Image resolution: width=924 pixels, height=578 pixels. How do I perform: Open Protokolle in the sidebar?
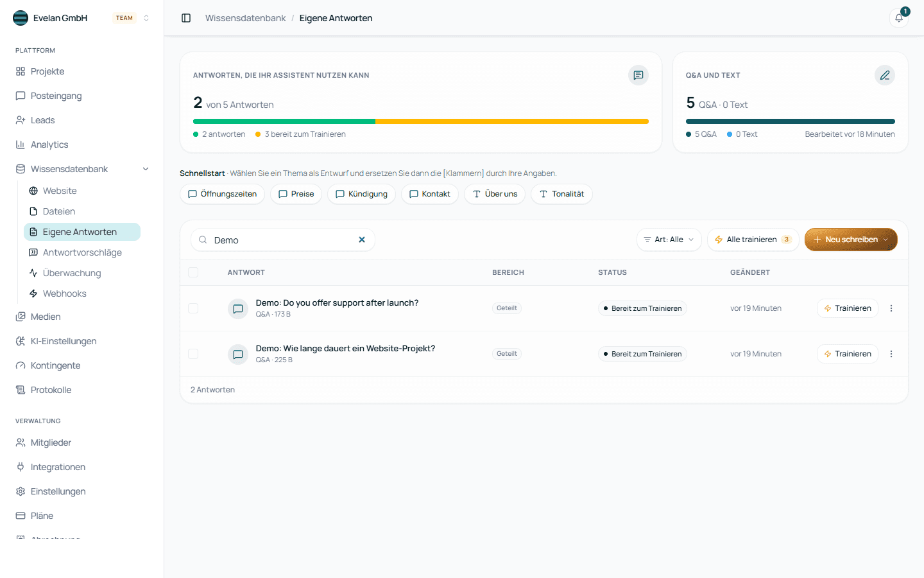82,390
